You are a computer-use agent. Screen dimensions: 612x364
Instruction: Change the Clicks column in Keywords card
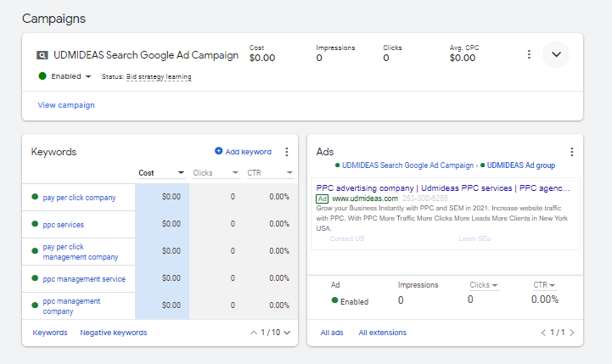point(216,173)
